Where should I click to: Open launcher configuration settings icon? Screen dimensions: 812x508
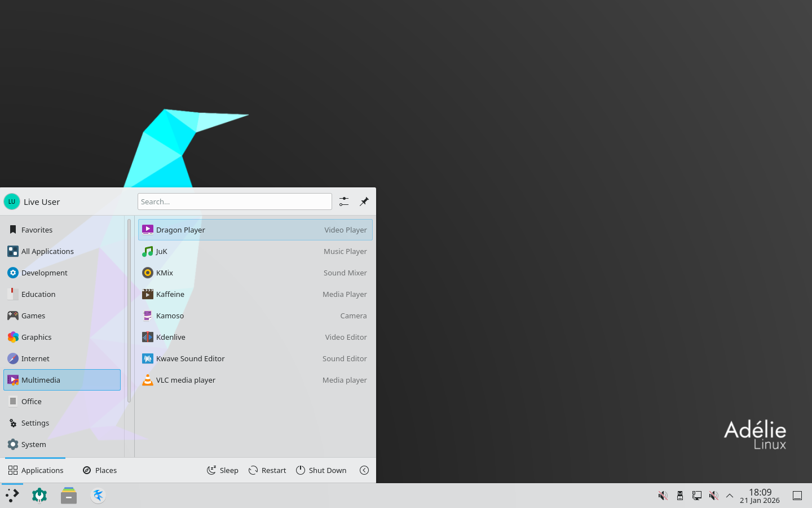[x=344, y=202]
